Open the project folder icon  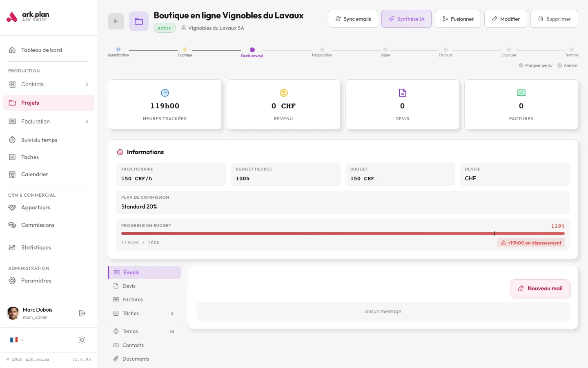coord(139,21)
